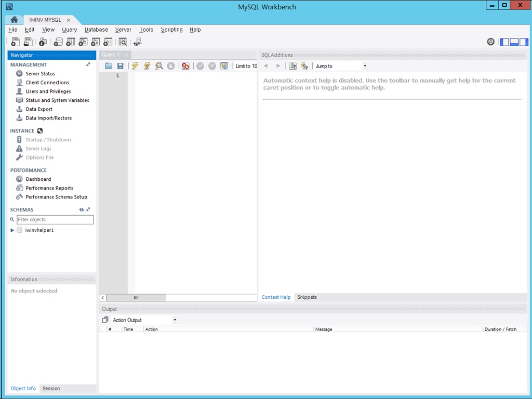The image size is (532, 399).
Task: Toggle continue-on-error icon in query toolbar
Action: (185, 66)
